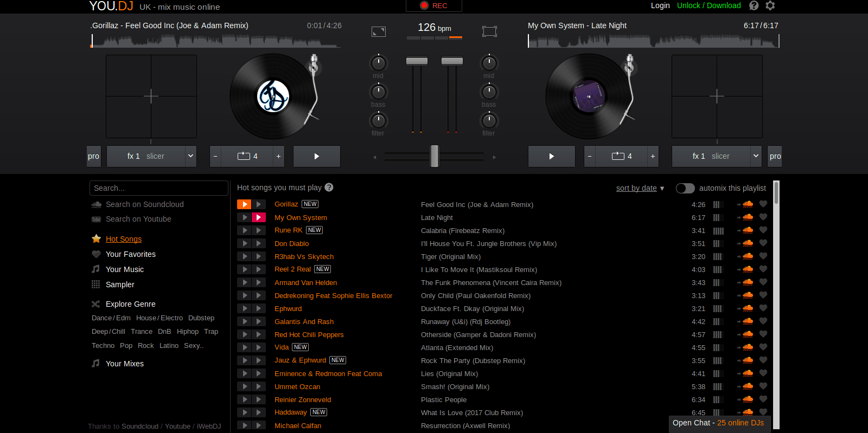Open the SoundCloud icon for Vida track
The width and height of the screenshot is (868, 433).
click(748, 347)
